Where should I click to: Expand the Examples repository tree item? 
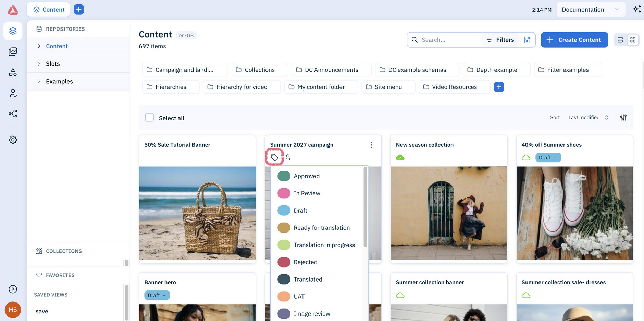click(39, 81)
